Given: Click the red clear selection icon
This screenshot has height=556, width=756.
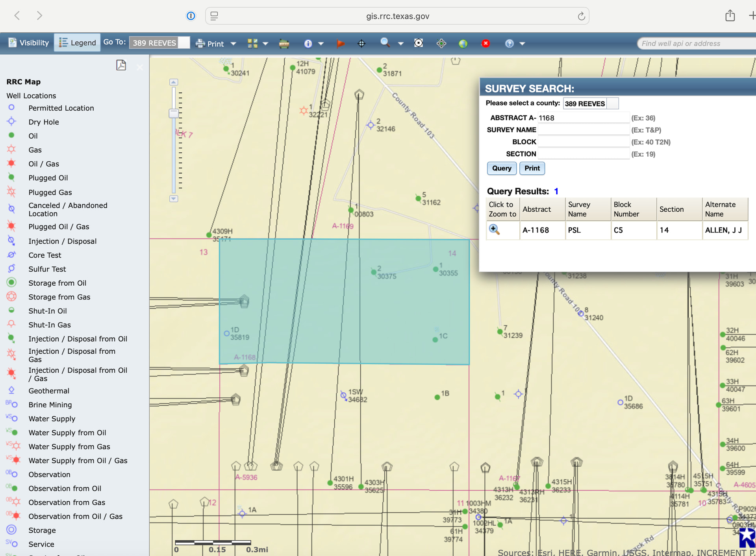Looking at the screenshot, I should click(485, 43).
